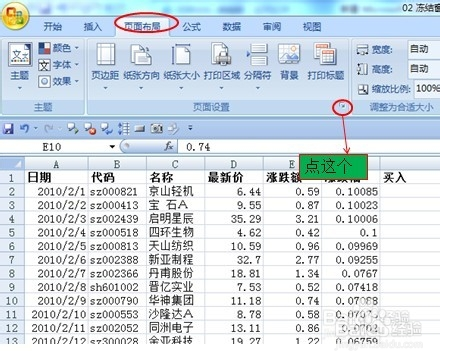Click the 最新价 header cell
452x362 pixels.
(234, 178)
